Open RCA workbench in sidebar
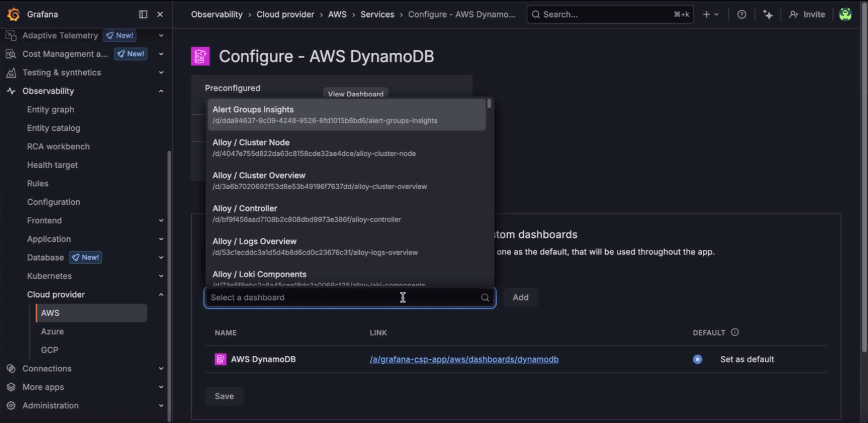Screen dimensions: 868x423 pos(58,146)
